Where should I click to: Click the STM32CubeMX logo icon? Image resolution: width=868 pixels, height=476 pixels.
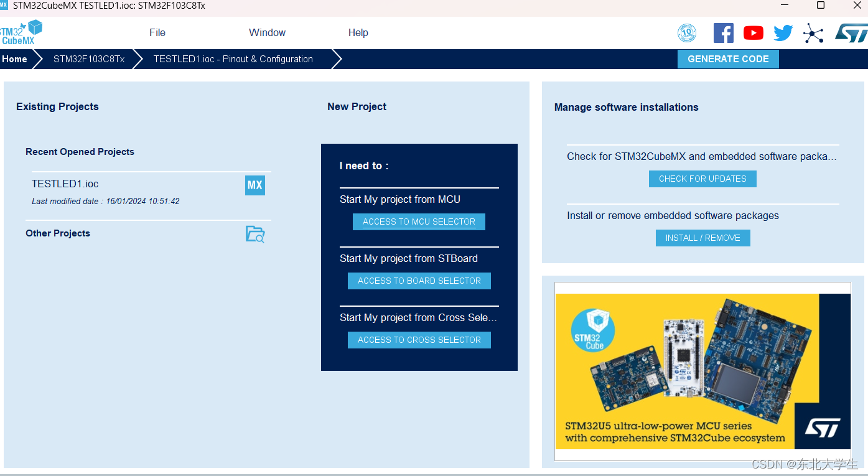point(21,32)
